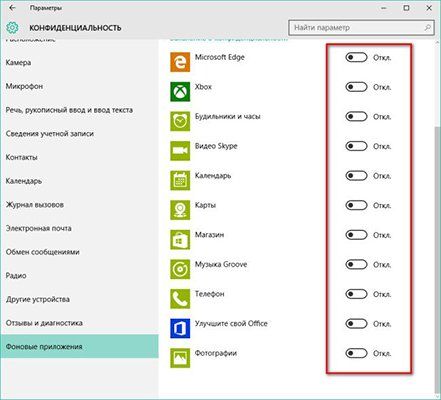The height and width of the screenshot is (400, 441).
Task: Click the Улучшите свой Office label
Action: (231, 324)
